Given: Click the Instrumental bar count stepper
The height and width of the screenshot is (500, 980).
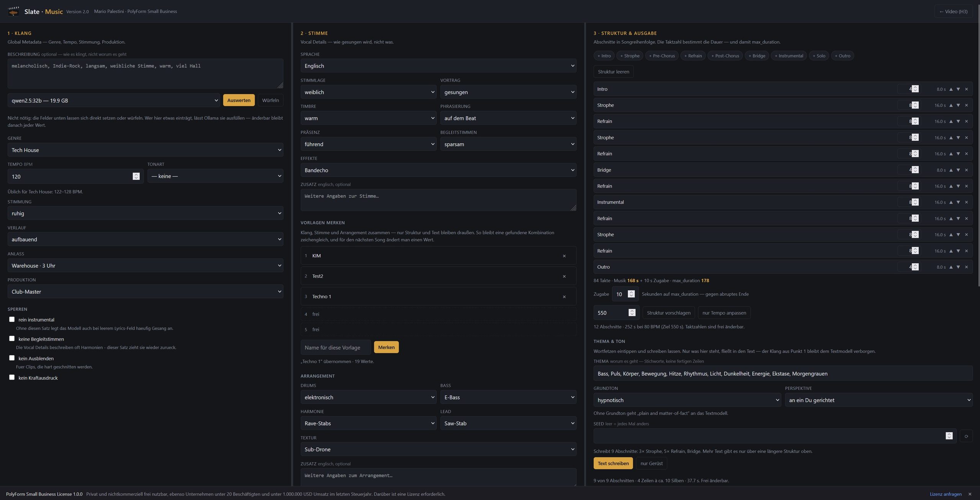Looking at the screenshot, I should click(915, 202).
